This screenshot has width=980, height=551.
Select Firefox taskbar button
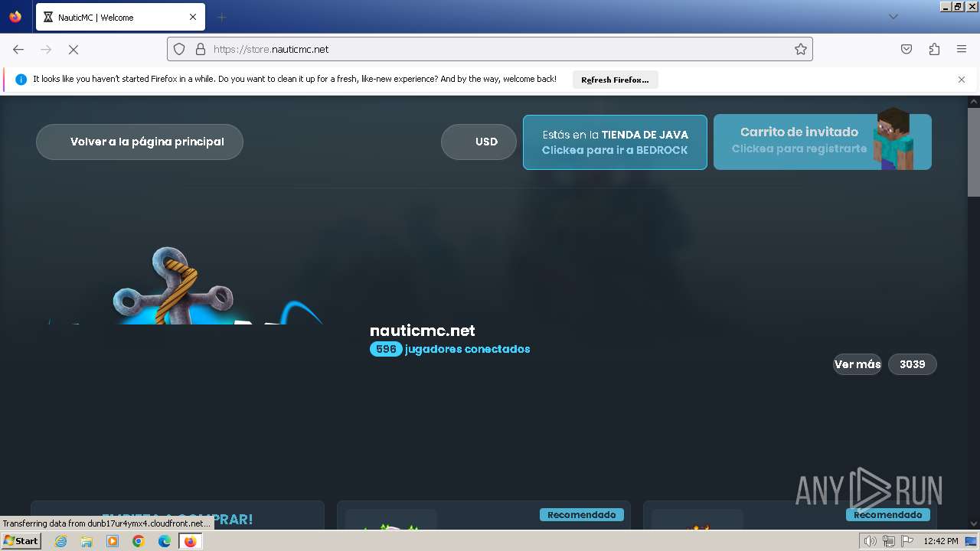pyautogui.click(x=191, y=541)
